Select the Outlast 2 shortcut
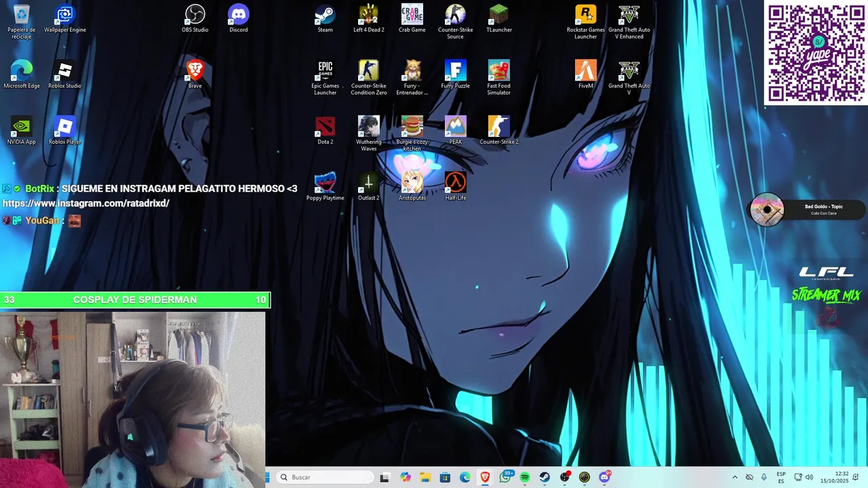This screenshot has width=868, height=488. 369,187
